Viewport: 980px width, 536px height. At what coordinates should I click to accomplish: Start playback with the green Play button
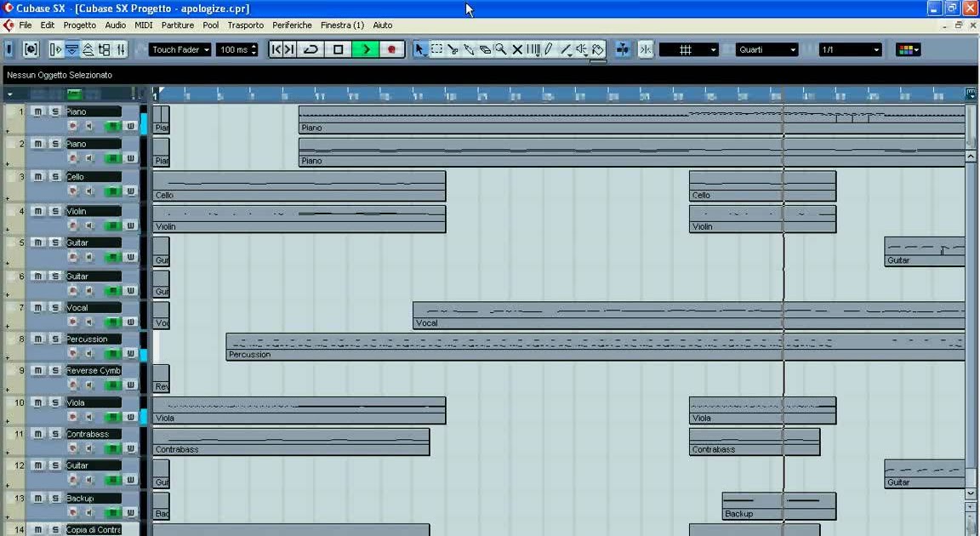pyautogui.click(x=366, y=49)
